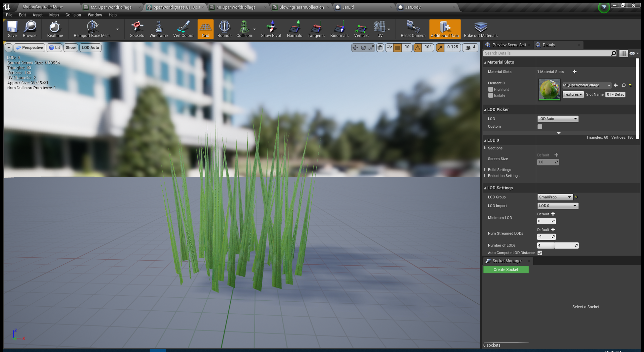This screenshot has height=352, width=644.
Task: Open File menu
Action: [9, 15]
